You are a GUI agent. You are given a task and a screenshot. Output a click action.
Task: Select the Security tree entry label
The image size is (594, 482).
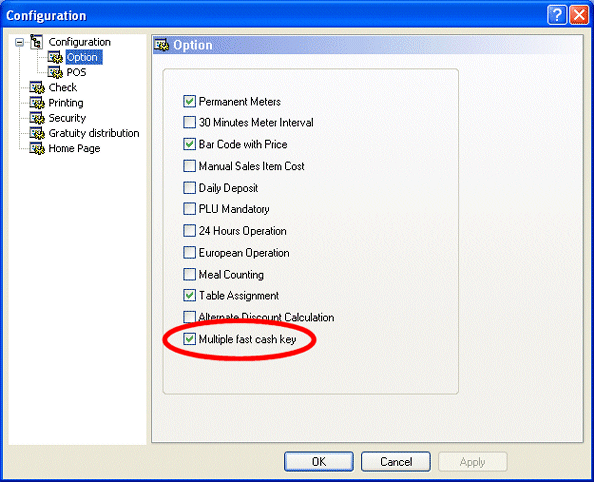click(x=67, y=118)
